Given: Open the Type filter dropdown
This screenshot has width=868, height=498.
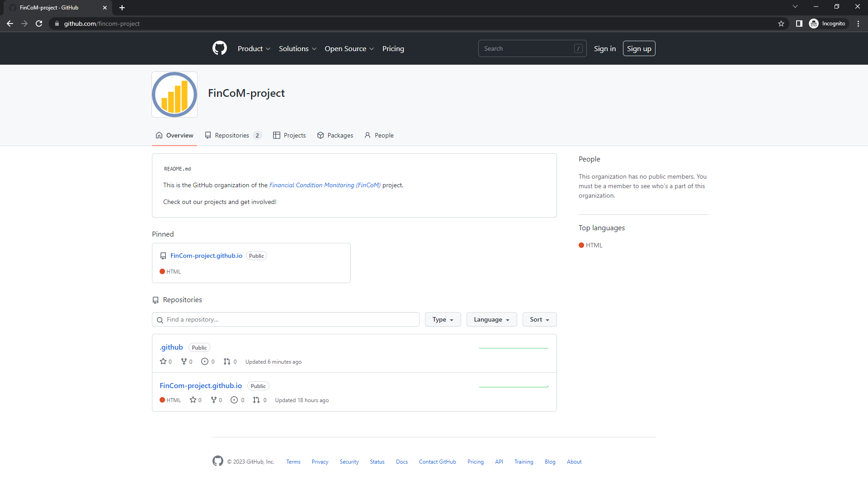Looking at the screenshot, I should pos(443,319).
